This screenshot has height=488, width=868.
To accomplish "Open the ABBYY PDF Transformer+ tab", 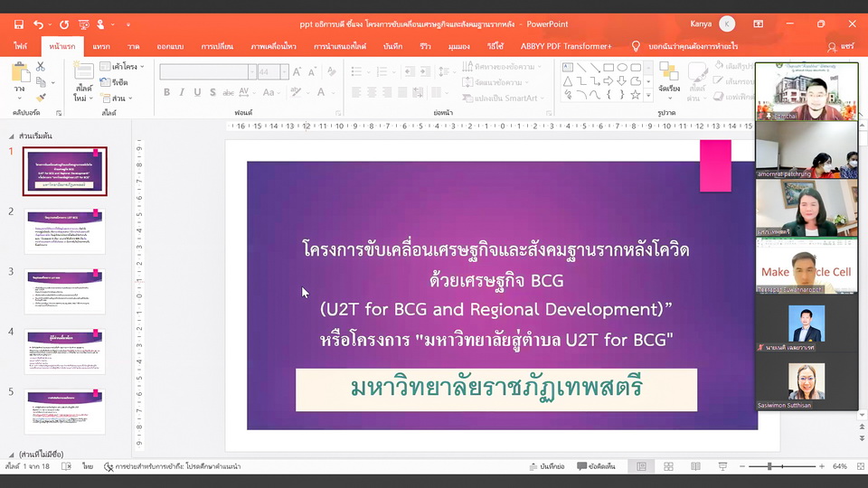I will click(566, 46).
